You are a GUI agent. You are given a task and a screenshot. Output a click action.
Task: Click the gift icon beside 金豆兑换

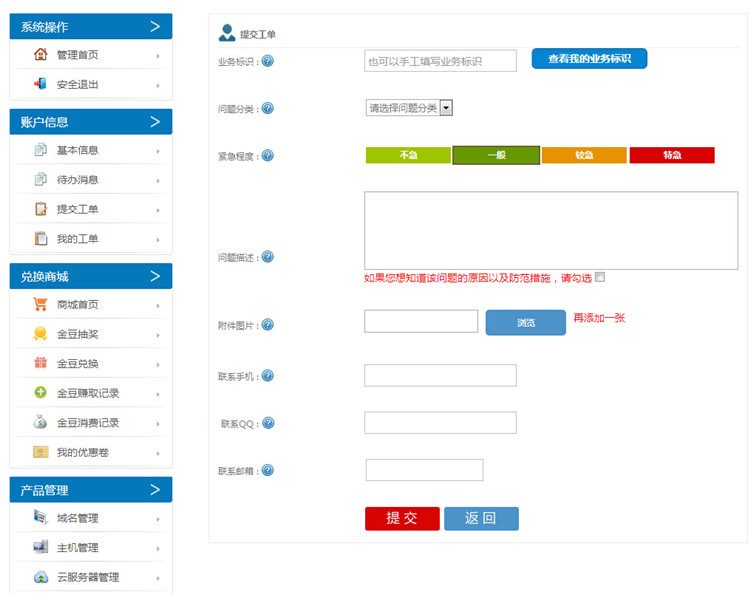[x=41, y=363]
